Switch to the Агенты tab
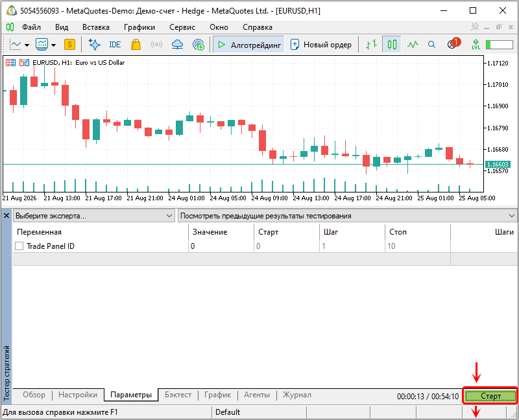The height and width of the screenshot is (420, 519). click(x=256, y=395)
